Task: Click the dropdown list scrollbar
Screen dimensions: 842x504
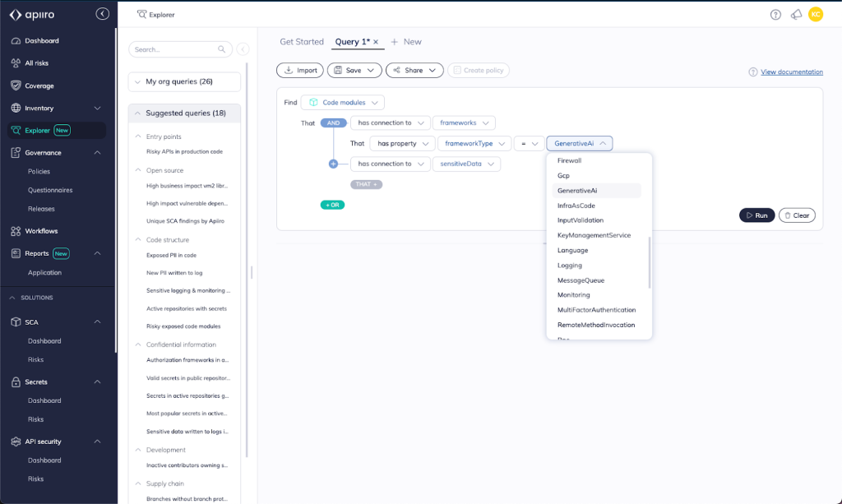Action: pyautogui.click(x=650, y=262)
